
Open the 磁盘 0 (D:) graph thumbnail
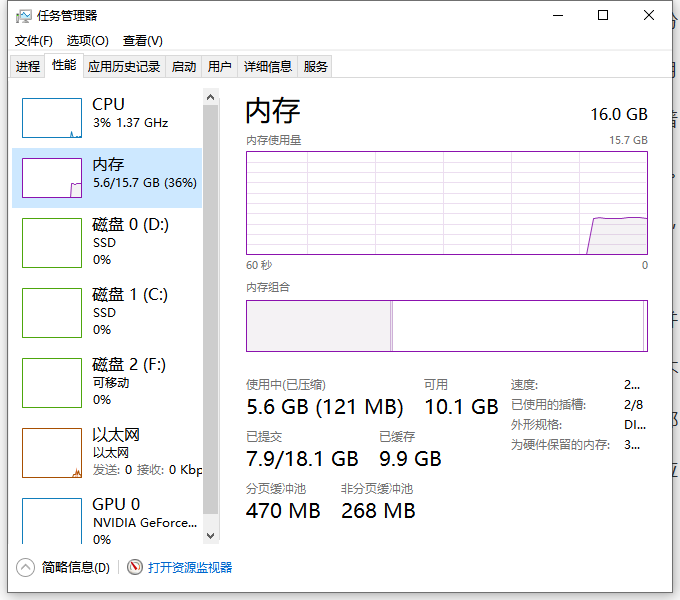point(52,244)
